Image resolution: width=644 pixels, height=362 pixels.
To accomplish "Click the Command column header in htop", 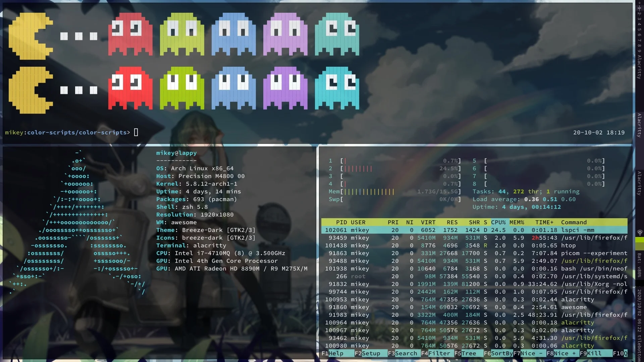I will point(574,222).
